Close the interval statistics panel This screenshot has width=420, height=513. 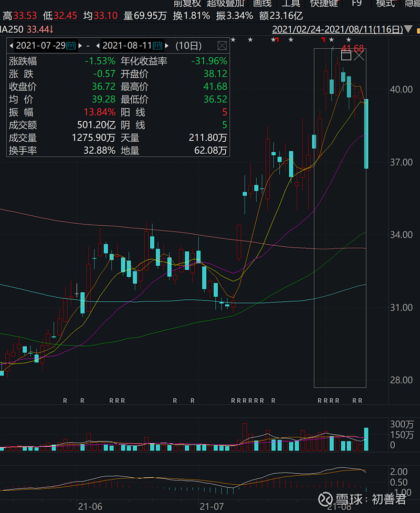click(x=222, y=46)
